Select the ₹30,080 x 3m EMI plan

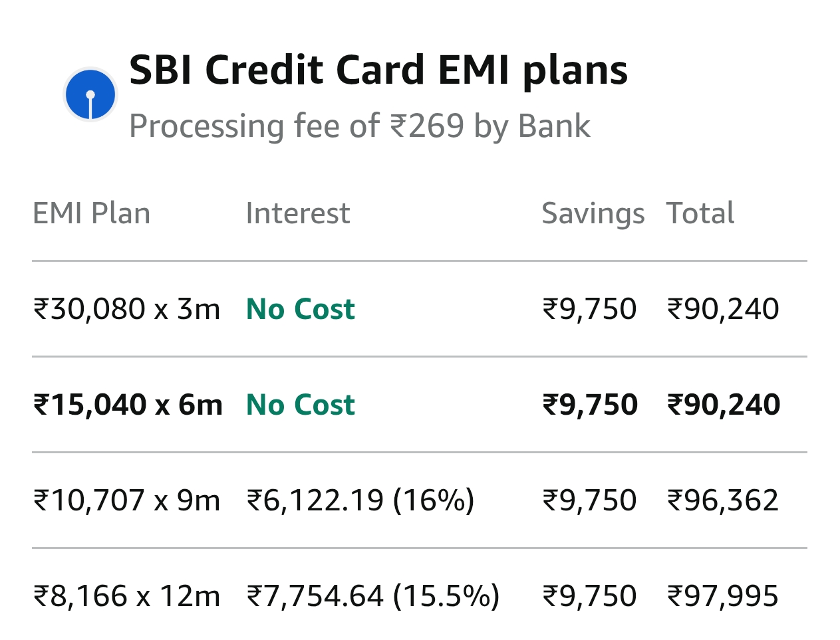click(126, 309)
